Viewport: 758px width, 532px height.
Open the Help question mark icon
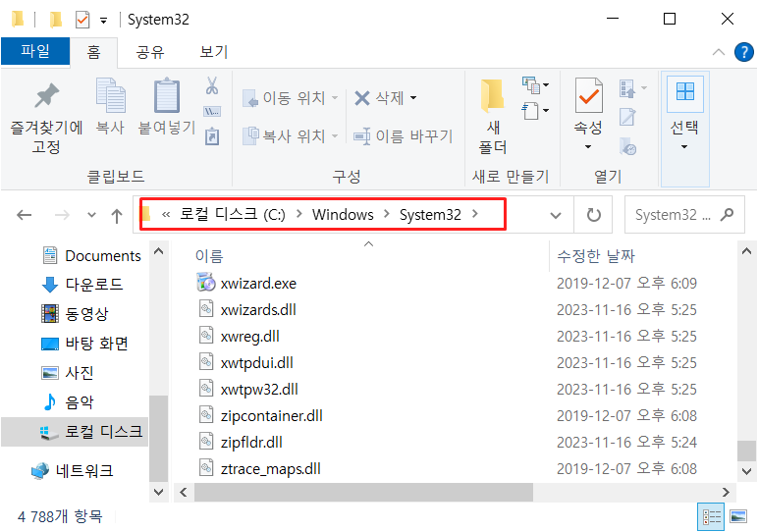pyautogui.click(x=743, y=52)
